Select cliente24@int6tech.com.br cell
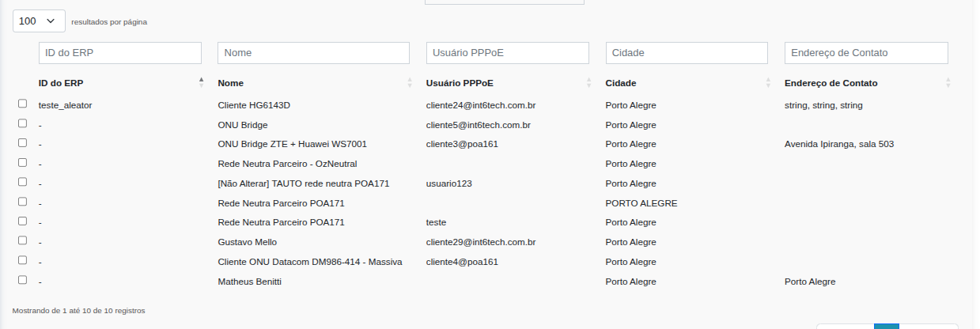This screenshot has width=980, height=329. coord(482,105)
